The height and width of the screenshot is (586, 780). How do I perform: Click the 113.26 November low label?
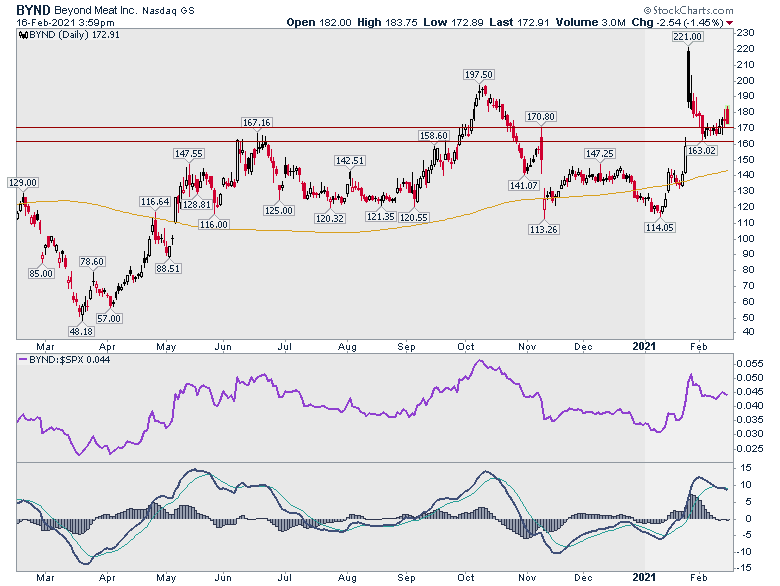pyautogui.click(x=544, y=229)
